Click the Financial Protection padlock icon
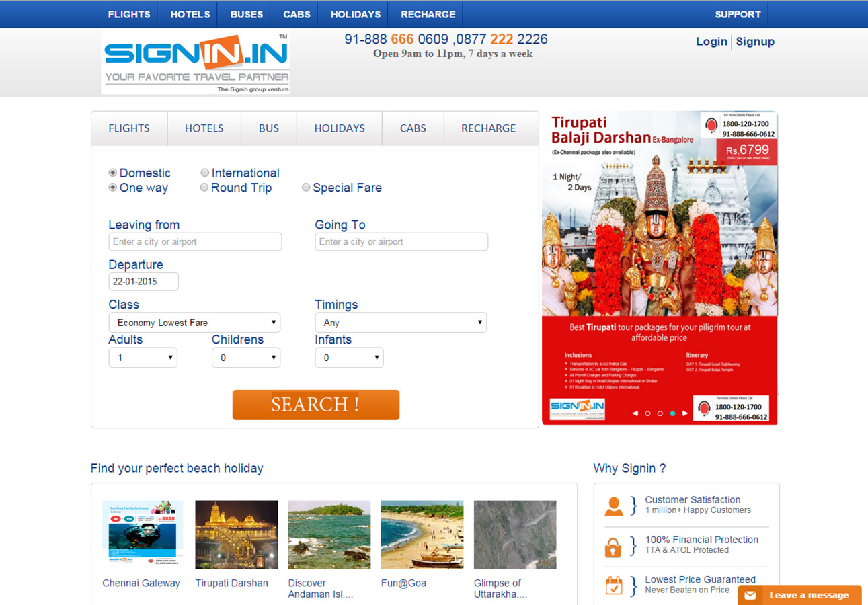Viewport: 868px width, 605px height. click(x=613, y=547)
